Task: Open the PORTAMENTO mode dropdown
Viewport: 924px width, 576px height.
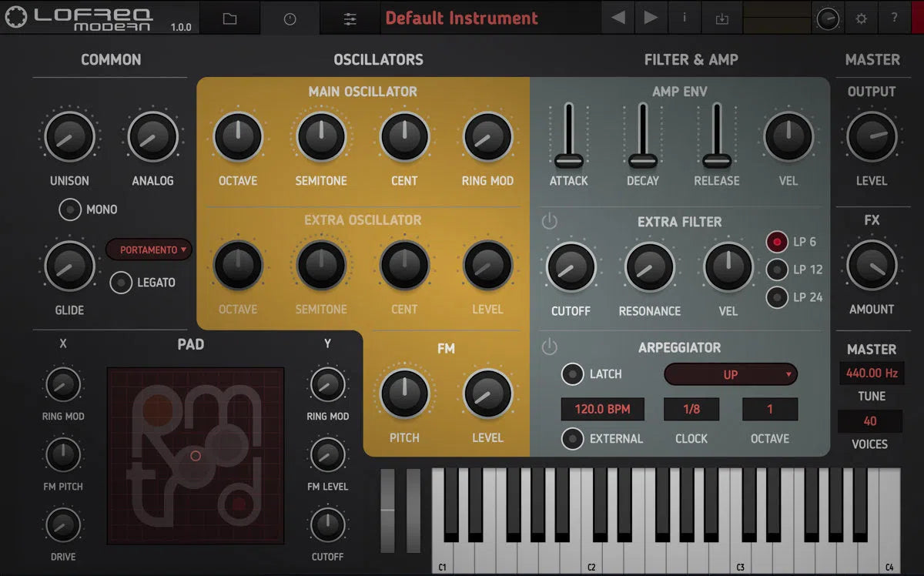Action: [x=149, y=249]
